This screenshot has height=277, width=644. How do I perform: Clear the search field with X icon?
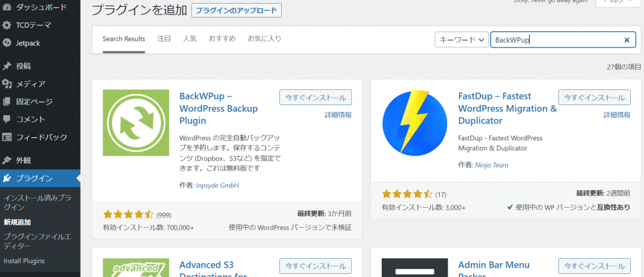(x=627, y=40)
